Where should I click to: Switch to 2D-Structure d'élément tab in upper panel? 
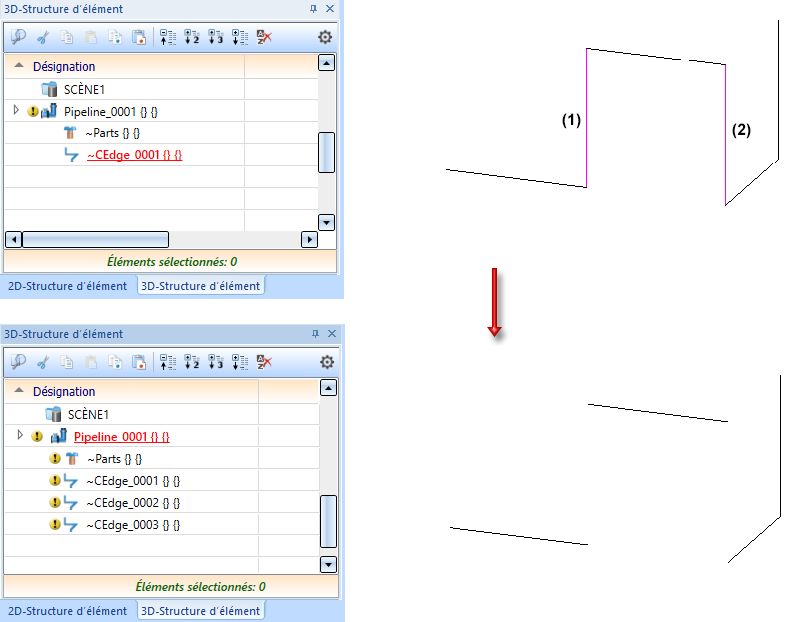[x=68, y=286]
